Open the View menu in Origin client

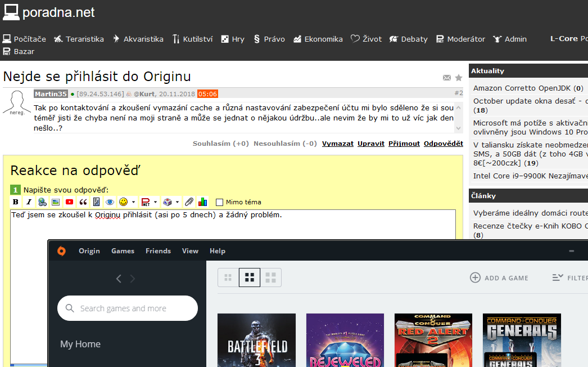pyautogui.click(x=190, y=251)
